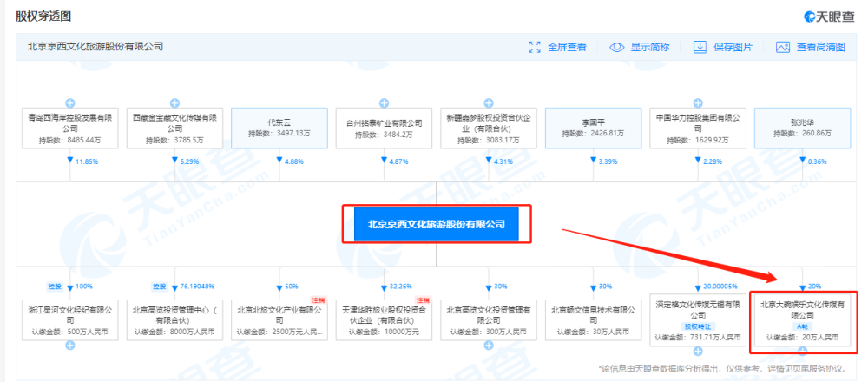Click the 控股 tag next to 100%
The height and width of the screenshot is (382, 868).
pos(54,286)
